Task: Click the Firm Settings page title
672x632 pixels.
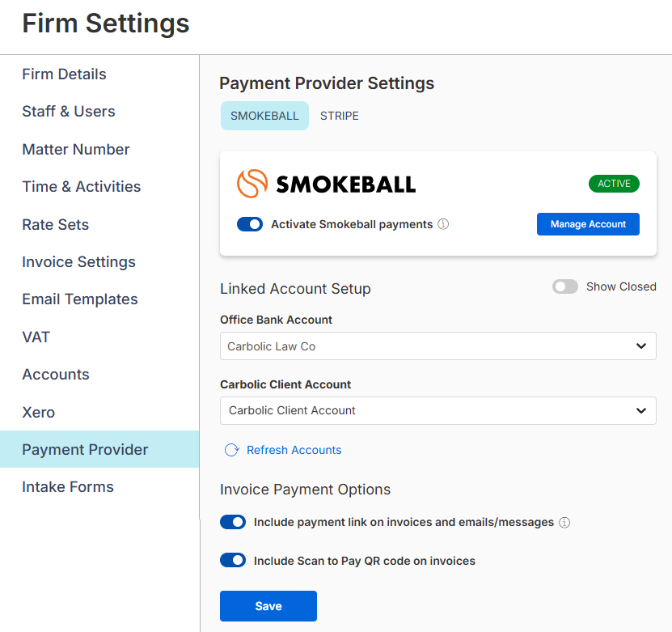Action: point(105,23)
